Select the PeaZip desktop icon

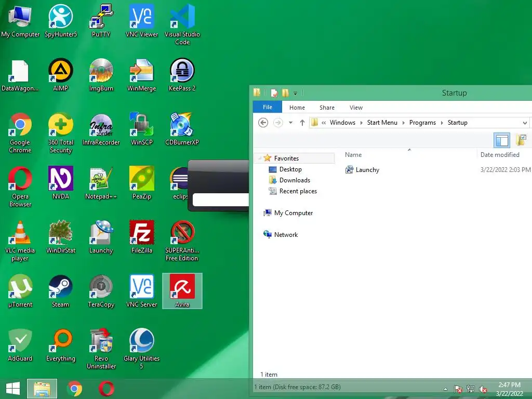141,182
